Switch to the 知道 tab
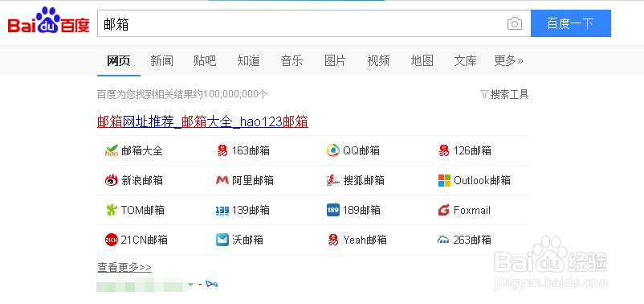The height and width of the screenshot is (304, 644). click(248, 61)
